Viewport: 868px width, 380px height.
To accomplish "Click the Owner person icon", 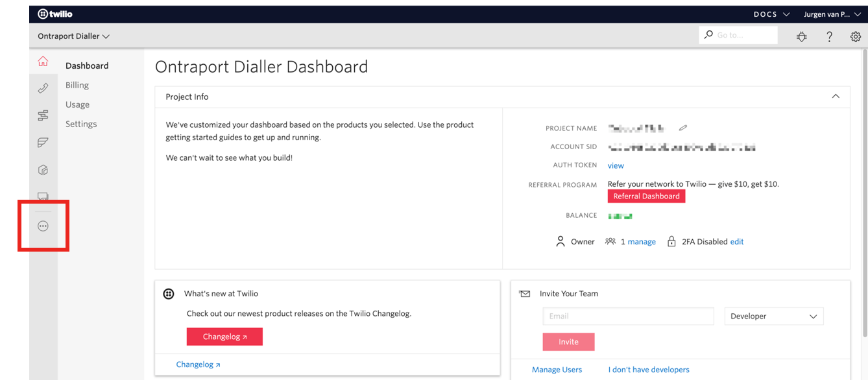I will (561, 241).
